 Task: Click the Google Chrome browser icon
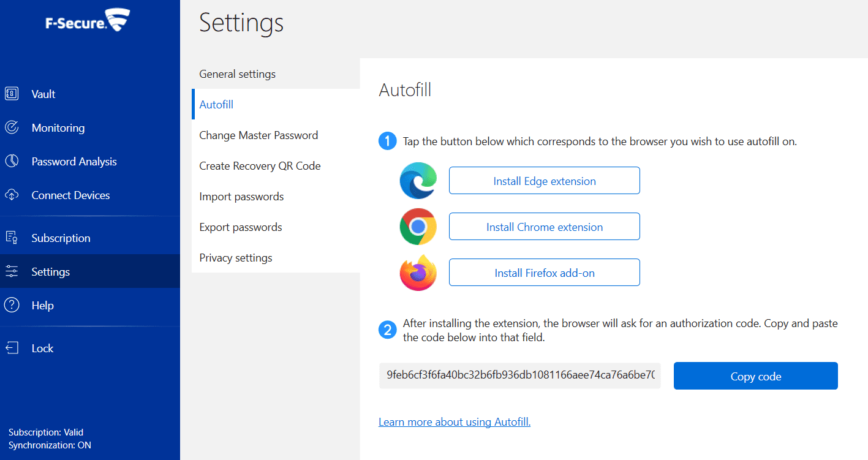(418, 227)
